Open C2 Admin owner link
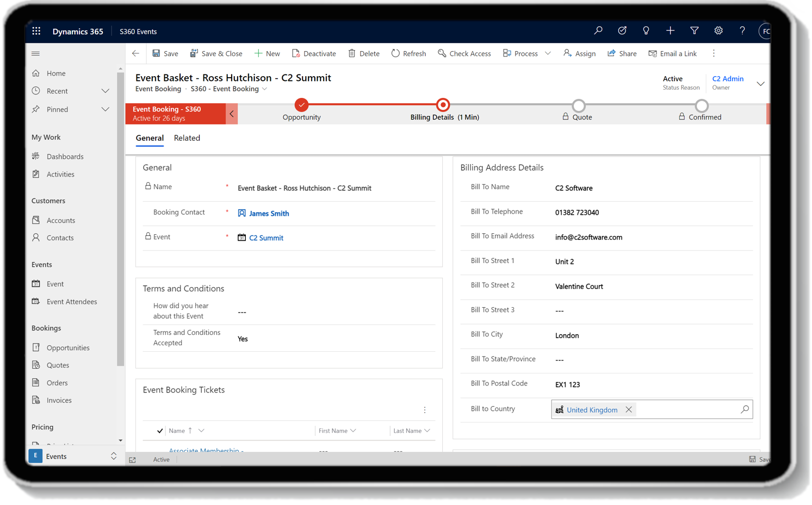 coord(728,79)
